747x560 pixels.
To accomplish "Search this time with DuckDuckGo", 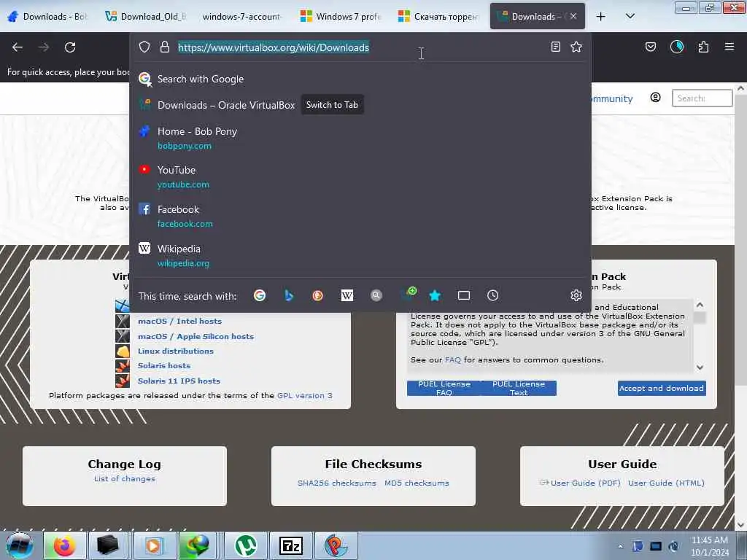I will [318, 296].
